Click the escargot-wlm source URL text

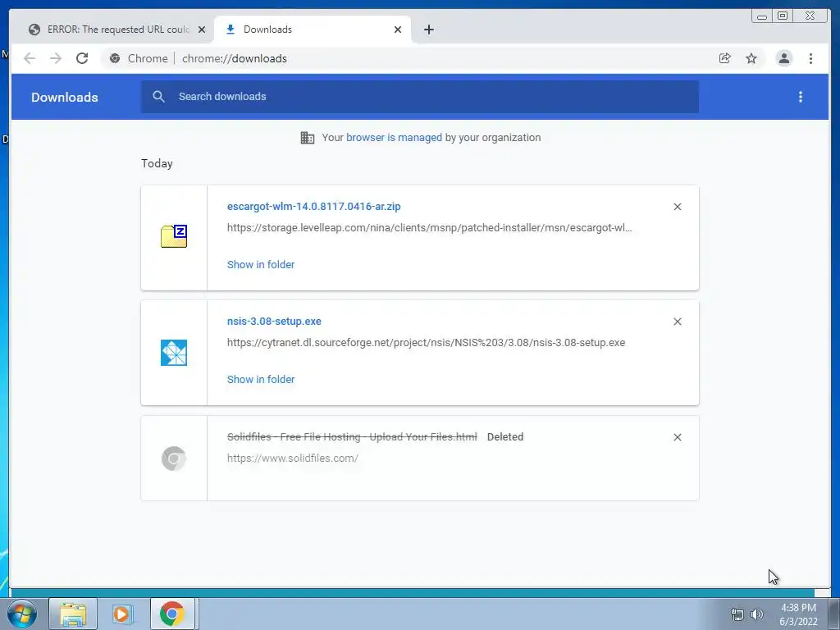430,228
